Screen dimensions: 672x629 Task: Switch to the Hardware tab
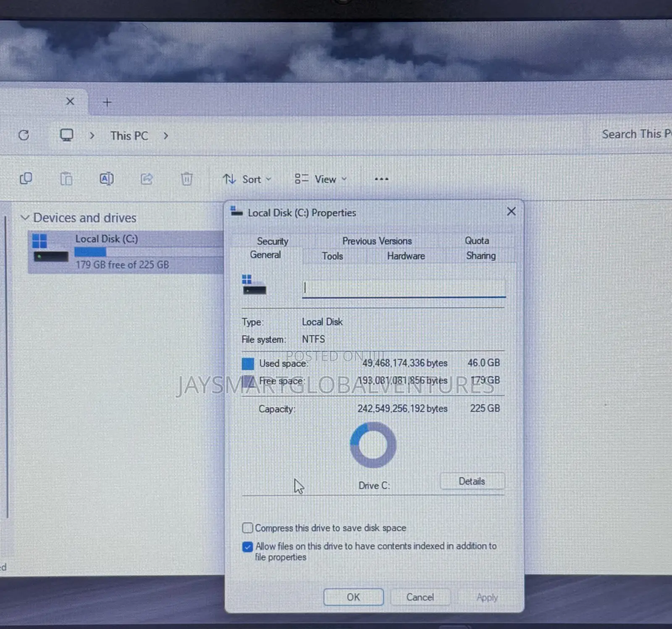coord(406,256)
